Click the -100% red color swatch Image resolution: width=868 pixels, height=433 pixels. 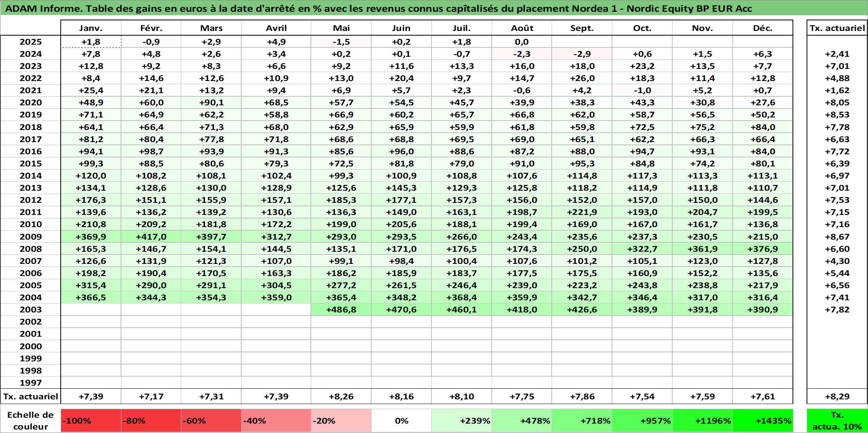(x=91, y=421)
